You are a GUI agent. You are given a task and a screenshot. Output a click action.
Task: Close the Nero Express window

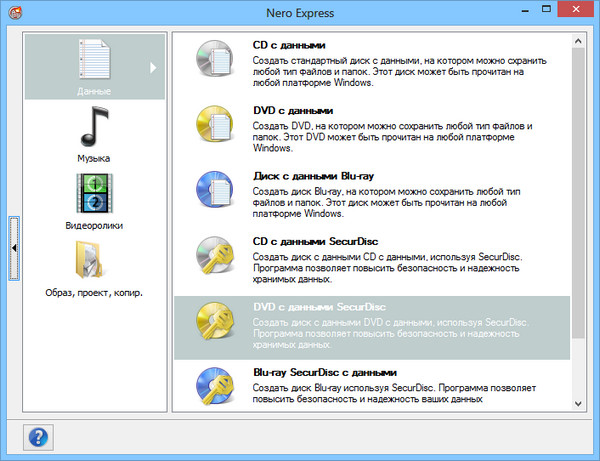(571, 12)
